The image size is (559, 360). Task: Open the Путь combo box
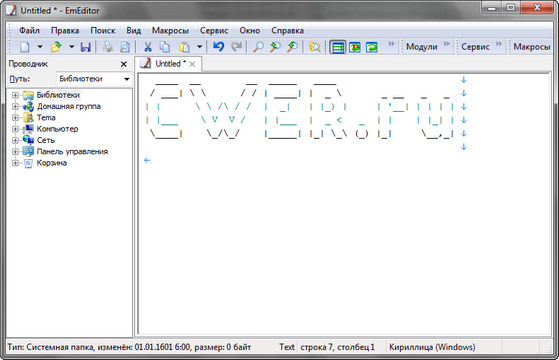pyautogui.click(x=94, y=79)
